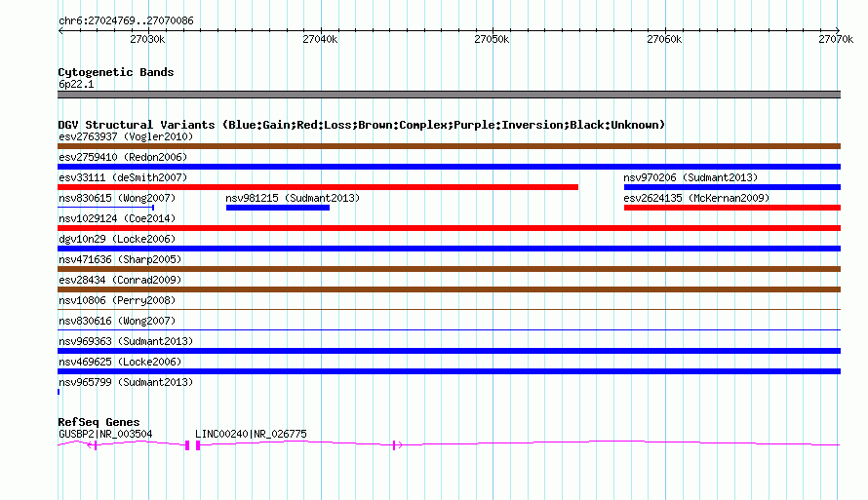Click the nsv469625 (Locke2006) blue bar
This screenshot has width=868, height=500.
[449, 371]
